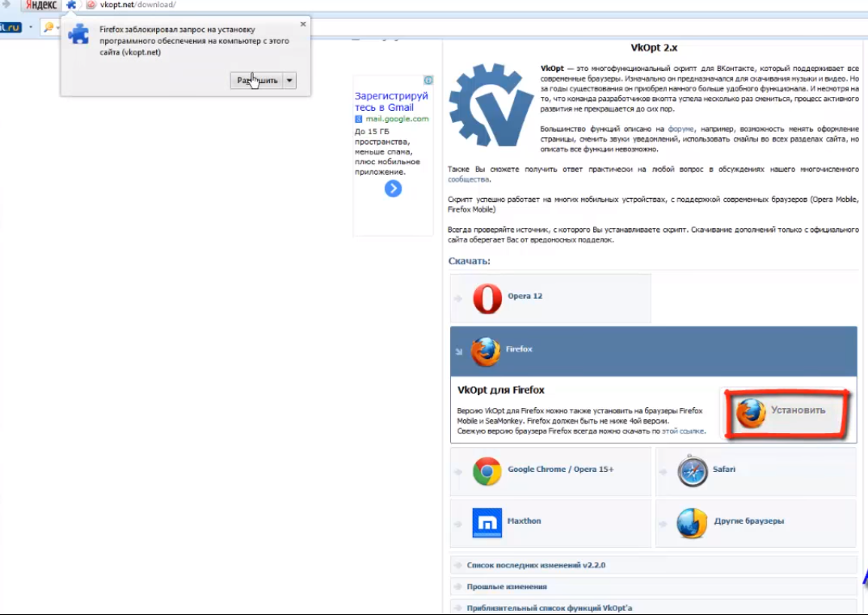This screenshot has height=615, width=868.
Task: Click the large puzzle piece icon in the notification
Action: point(78,34)
